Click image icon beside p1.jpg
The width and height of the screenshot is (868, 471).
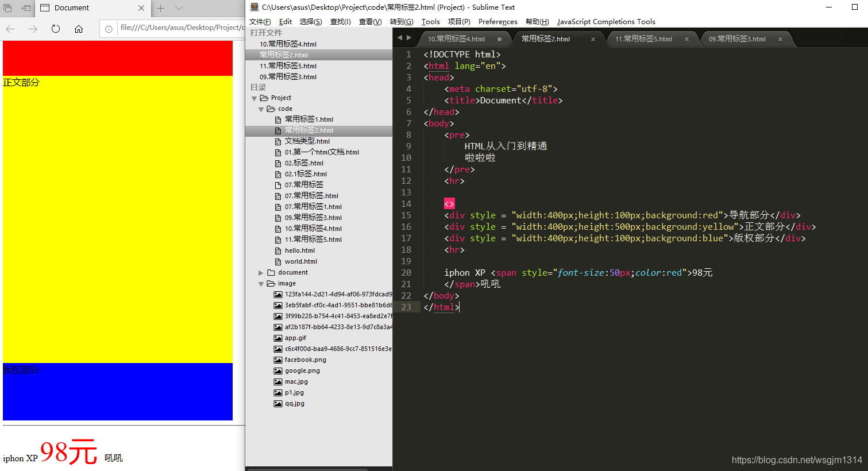point(278,393)
